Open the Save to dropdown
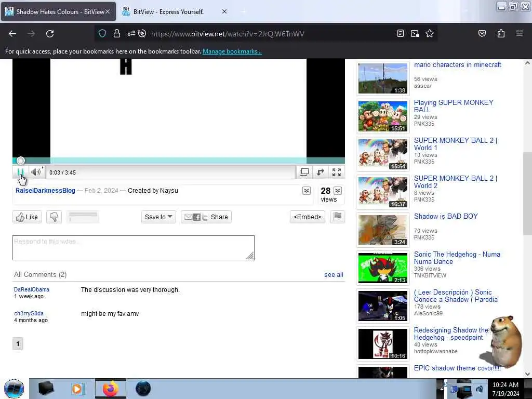The height and width of the screenshot is (399, 532). click(x=158, y=217)
